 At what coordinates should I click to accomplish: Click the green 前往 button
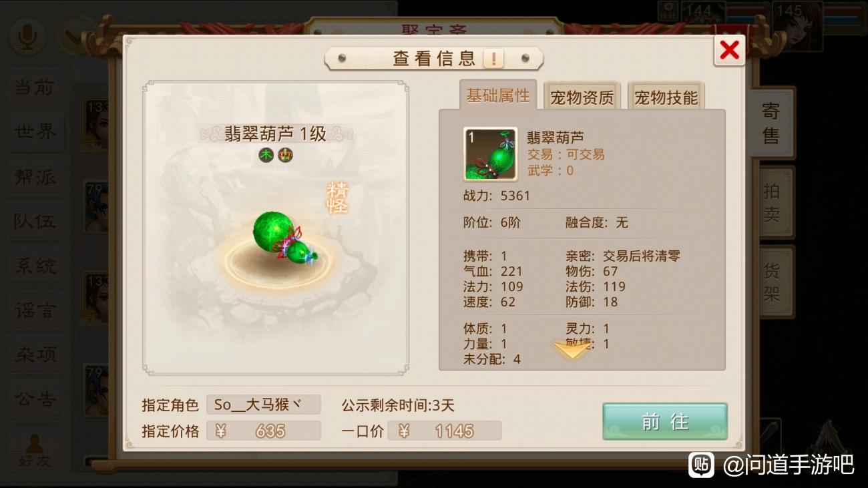(664, 421)
